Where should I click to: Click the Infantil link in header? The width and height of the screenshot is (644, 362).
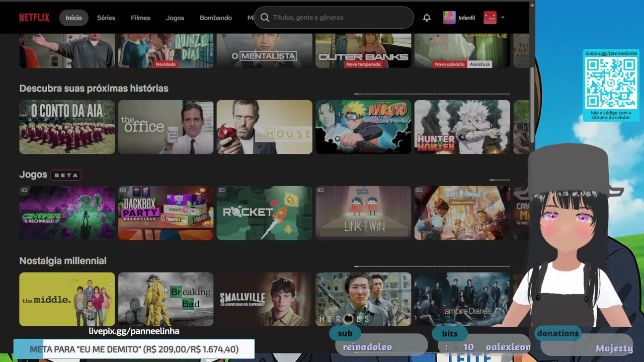click(466, 18)
